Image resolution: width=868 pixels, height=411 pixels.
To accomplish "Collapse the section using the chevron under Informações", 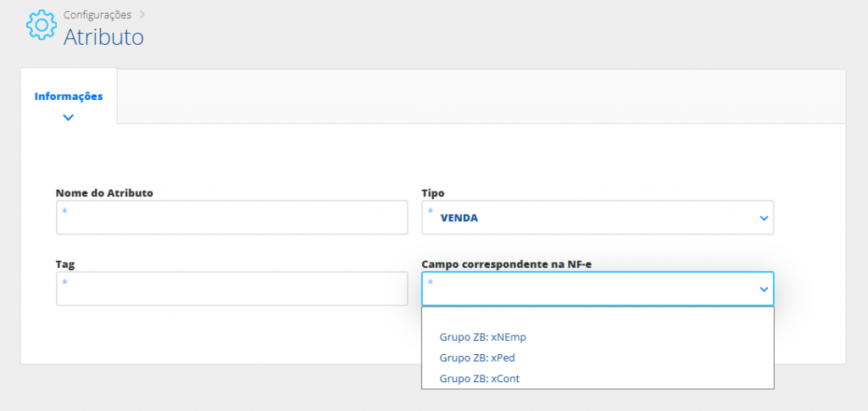I will (x=69, y=118).
